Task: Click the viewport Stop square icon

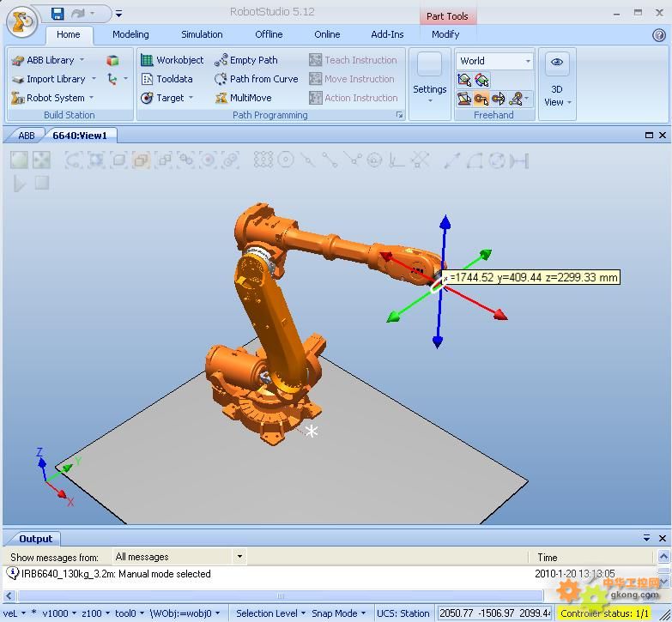Action: click(41, 184)
